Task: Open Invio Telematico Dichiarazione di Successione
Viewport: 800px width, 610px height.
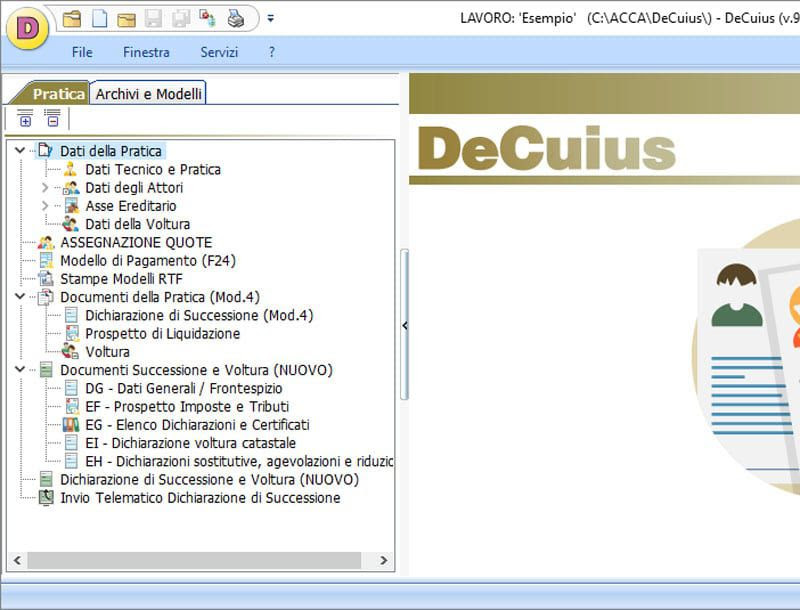Action: coord(201,498)
